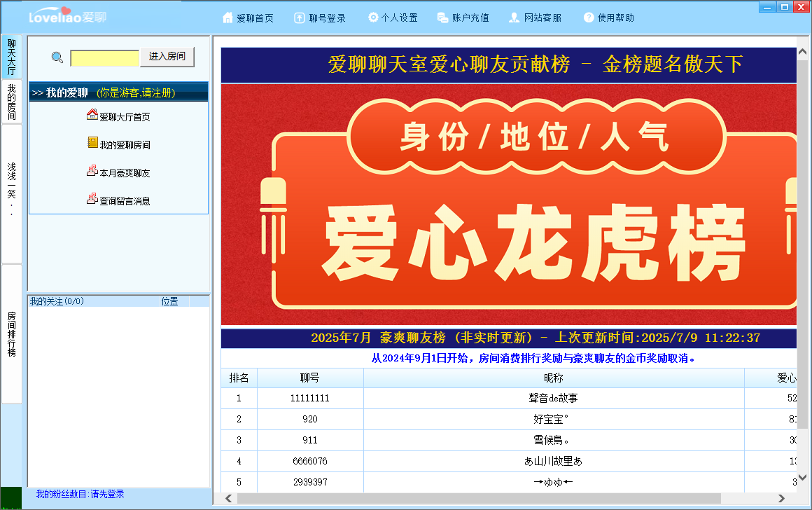
Task: Click the 进入房间 button
Action: 167,57
